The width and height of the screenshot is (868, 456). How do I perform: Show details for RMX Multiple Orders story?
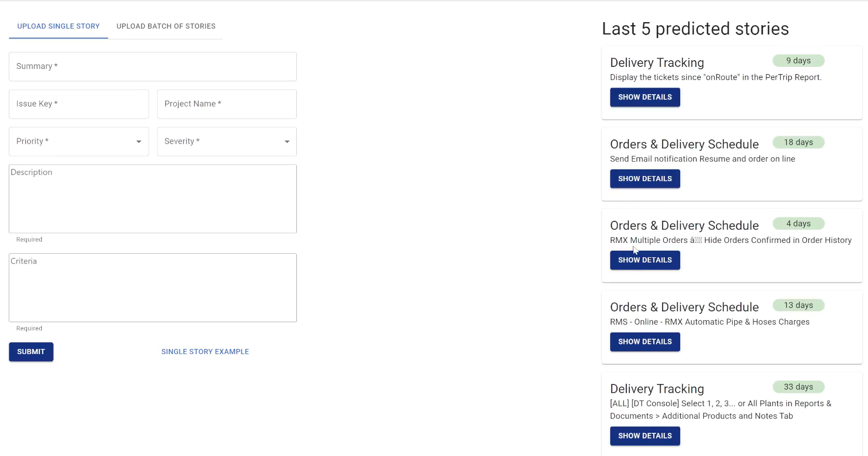(x=645, y=260)
